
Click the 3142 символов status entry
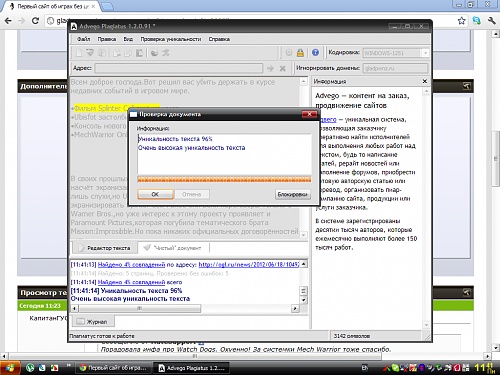(x=352, y=336)
